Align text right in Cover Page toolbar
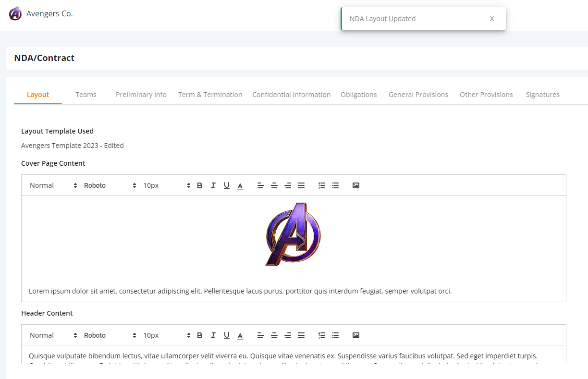Screen dimensions: 588x379 point(288,185)
